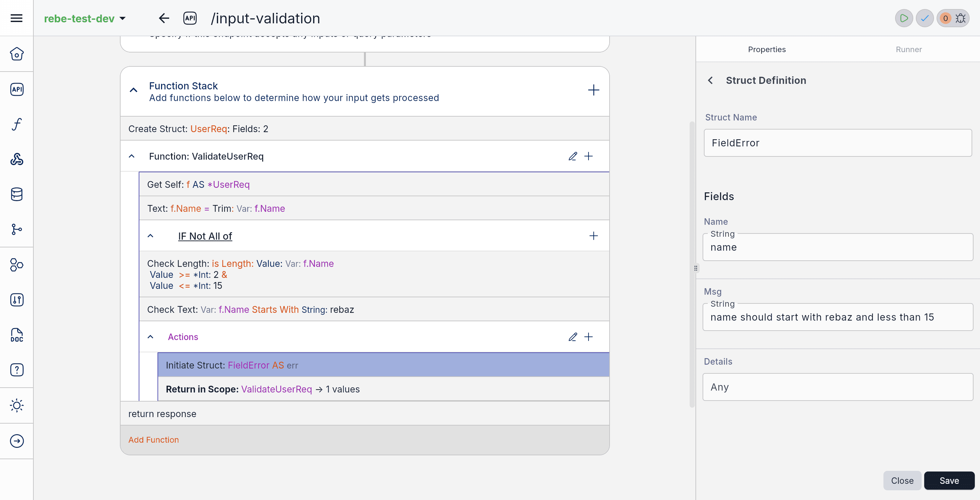Open the rebe-test-dev project dropdown
Screen dimensions: 980x500
pyautogui.click(x=85, y=18)
